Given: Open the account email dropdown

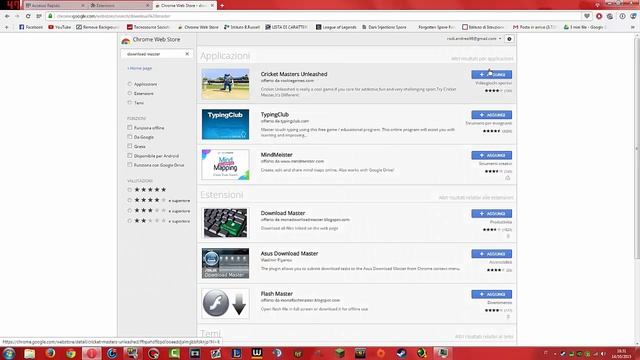Looking at the screenshot, I should 474,39.
